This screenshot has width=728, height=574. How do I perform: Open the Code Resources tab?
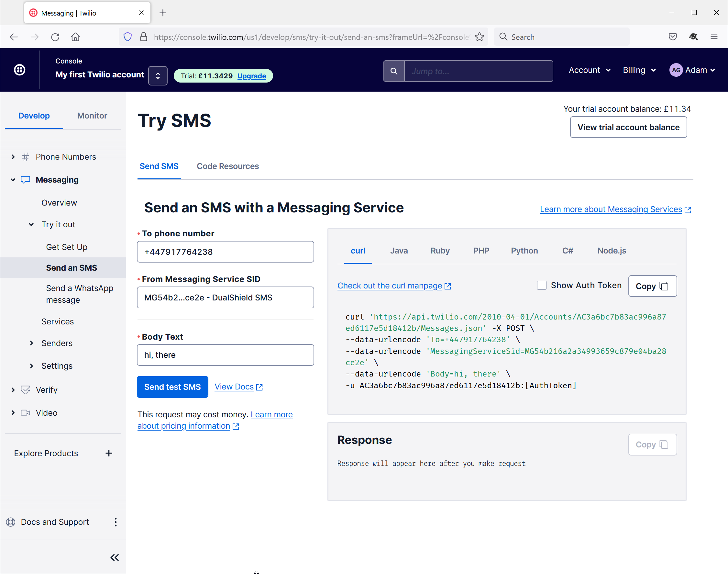[x=228, y=166]
